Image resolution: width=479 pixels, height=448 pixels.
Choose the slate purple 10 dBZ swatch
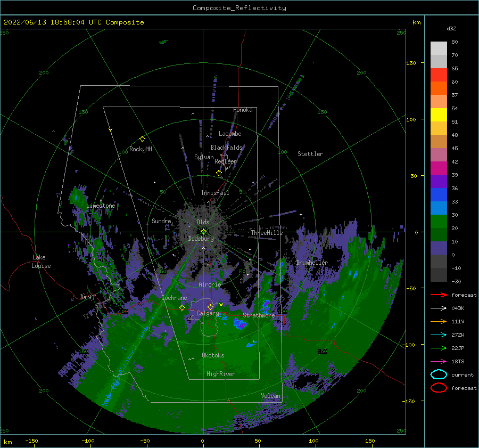point(439,248)
